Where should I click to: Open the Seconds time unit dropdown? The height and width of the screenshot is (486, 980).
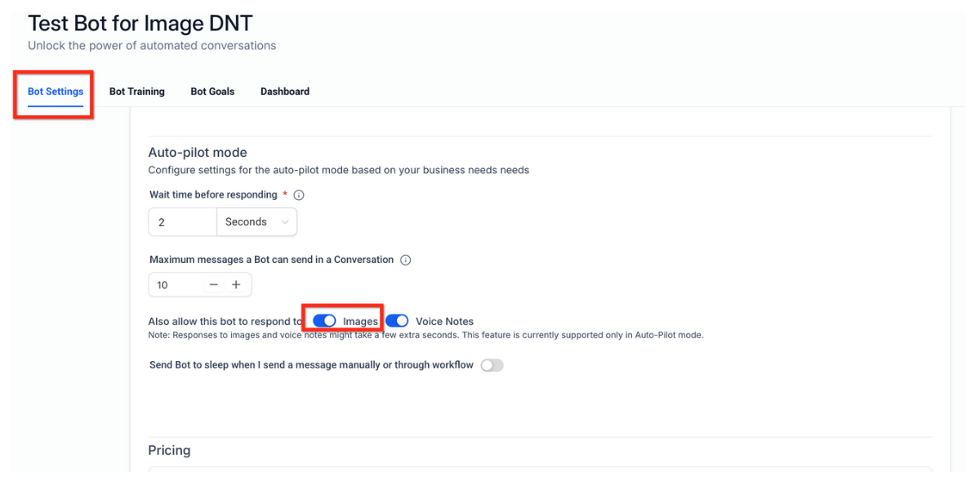click(256, 222)
